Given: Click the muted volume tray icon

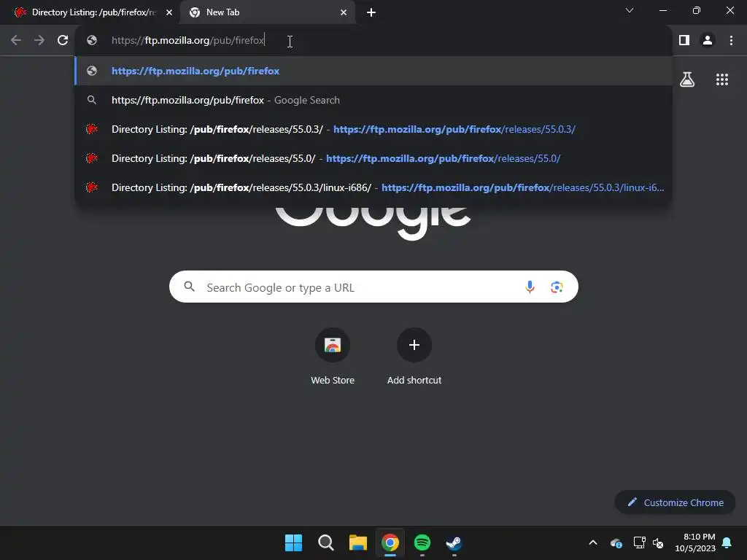Looking at the screenshot, I should click(658, 542).
